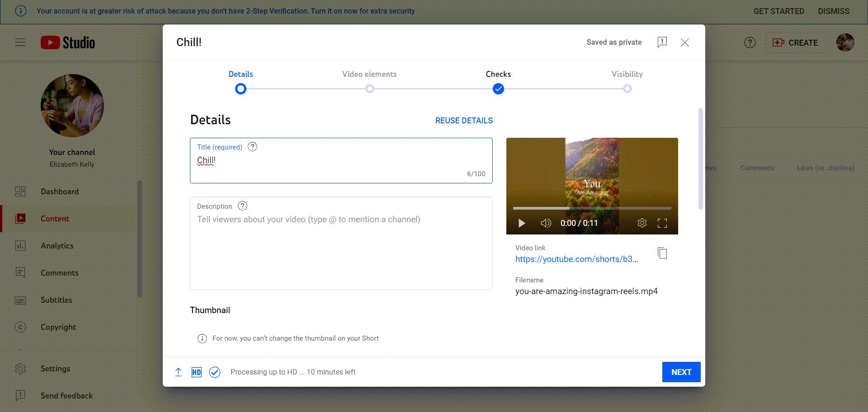
Task: Open Subtitles in the sidebar
Action: [69, 300]
